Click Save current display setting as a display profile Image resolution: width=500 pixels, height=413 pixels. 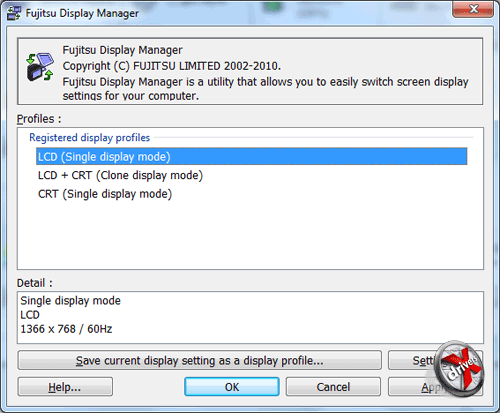tap(200, 360)
